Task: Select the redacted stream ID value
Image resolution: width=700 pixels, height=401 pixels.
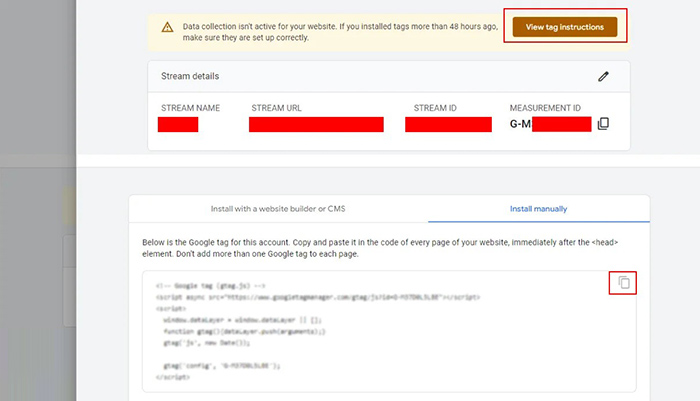Action: (448, 124)
